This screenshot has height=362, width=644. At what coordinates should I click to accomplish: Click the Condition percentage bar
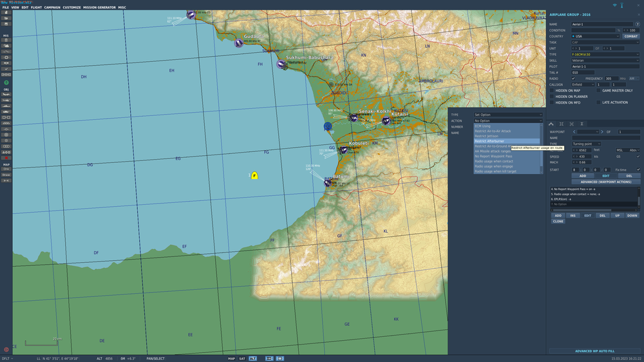[x=593, y=30]
